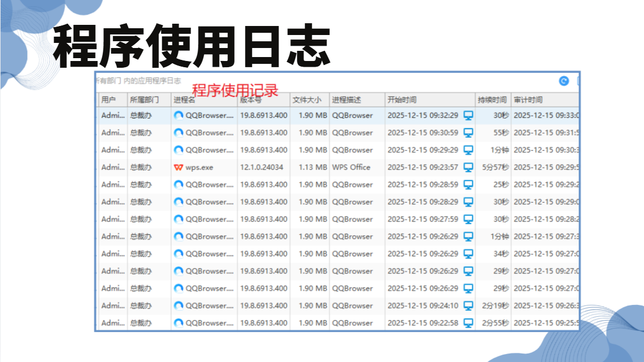Click QQBrowser description in the 09:28:29 row
This screenshot has height=362, width=644.
click(x=353, y=202)
